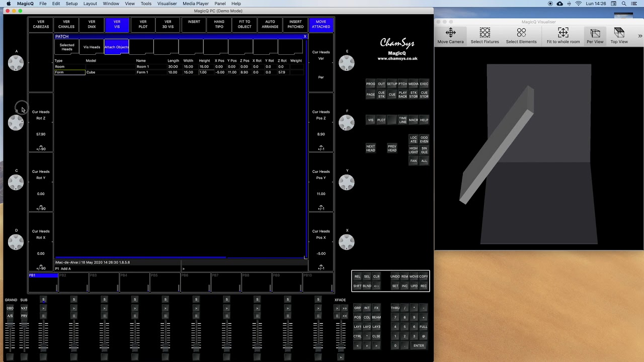Click the Z Rot 57.9 cell
644x362 pixels.
click(x=282, y=72)
